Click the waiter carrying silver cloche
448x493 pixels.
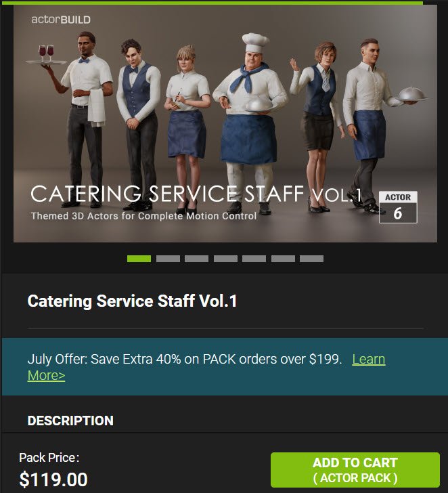click(x=371, y=126)
